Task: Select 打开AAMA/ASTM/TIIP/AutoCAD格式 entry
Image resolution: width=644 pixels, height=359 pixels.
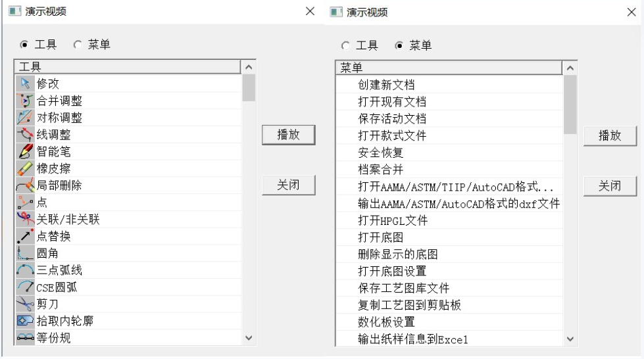Action: [x=449, y=187]
